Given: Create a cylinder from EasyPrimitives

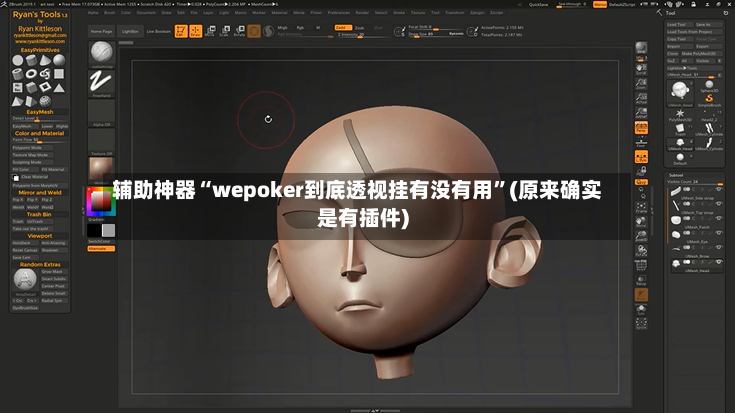Looking at the screenshot, I should coord(31,60).
